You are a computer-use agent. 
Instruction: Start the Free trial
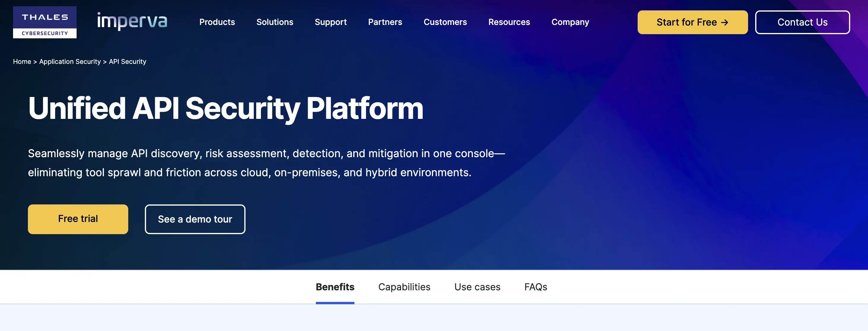click(x=78, y=219)
